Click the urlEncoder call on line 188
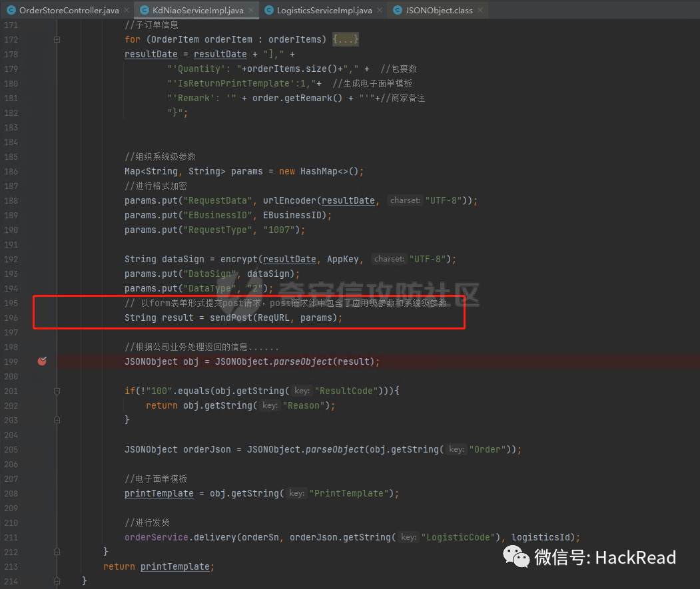700x589 pixels. coord(290,201)
